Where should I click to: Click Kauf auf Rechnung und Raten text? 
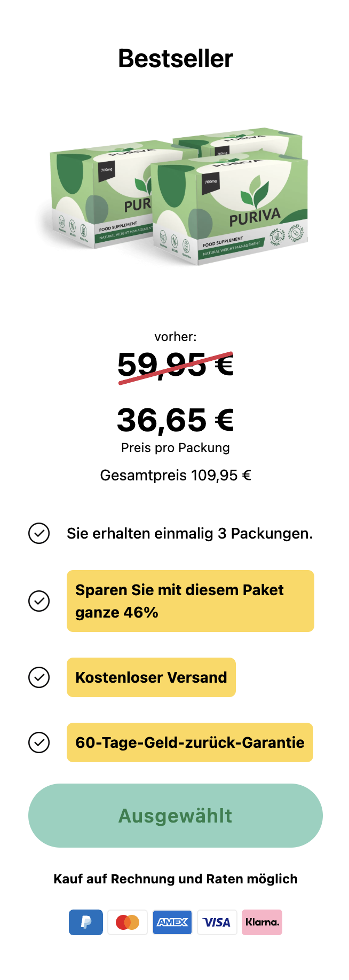point(175,879)
